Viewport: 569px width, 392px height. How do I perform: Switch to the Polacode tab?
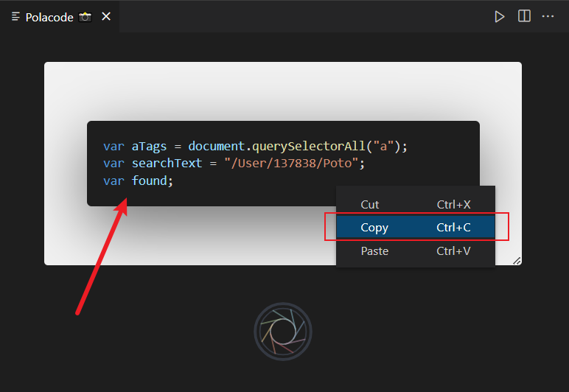click(x=49, y=17)
